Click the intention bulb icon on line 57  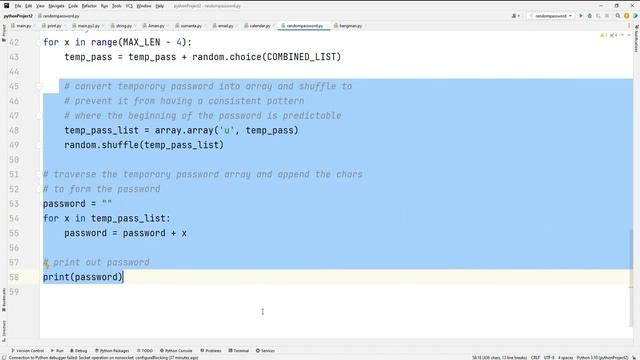coord(46,265)
